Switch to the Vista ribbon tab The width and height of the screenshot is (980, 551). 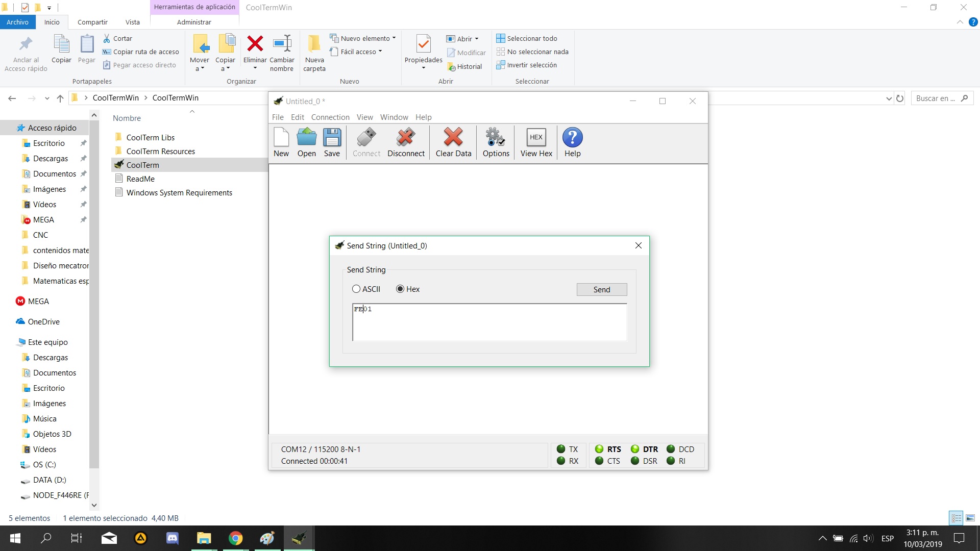132,22
